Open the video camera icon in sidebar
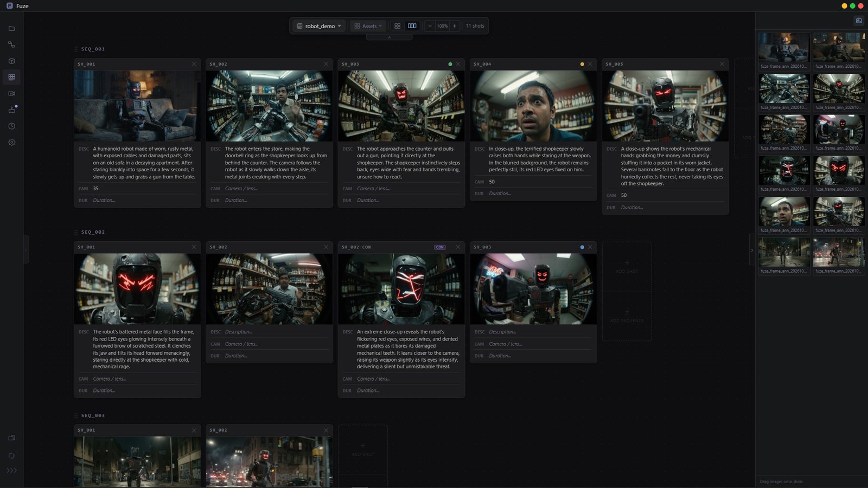868x488 pixels. [x=11, y=93]
